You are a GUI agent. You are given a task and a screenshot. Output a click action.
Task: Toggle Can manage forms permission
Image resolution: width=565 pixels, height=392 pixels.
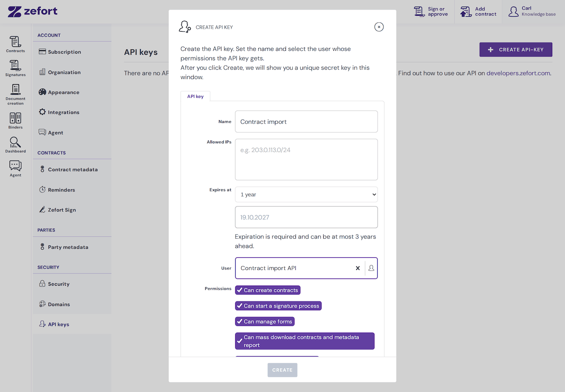(x=265, y=321)
